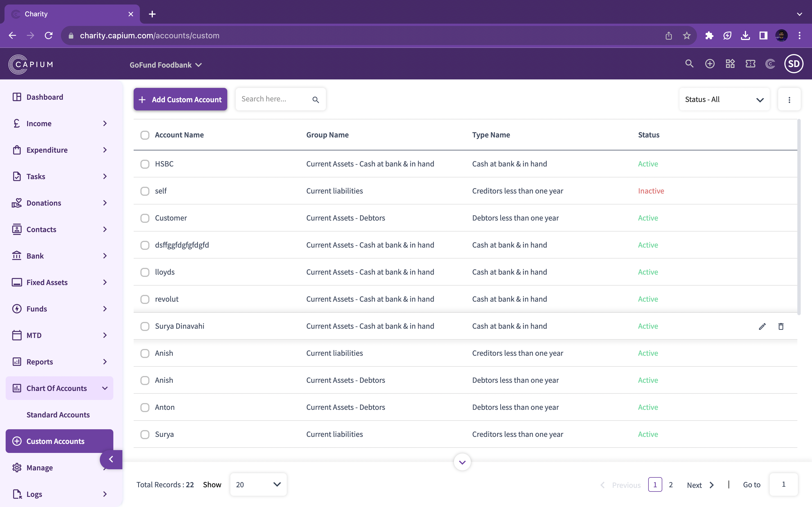
Task: Toggle the select-all Account Name checkbox
Action: (145, 135)
